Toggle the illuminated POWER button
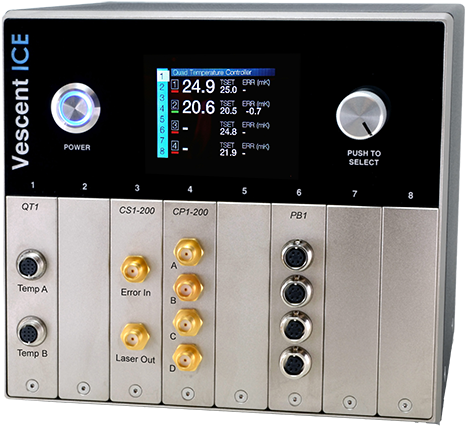465x426 pixels. [76, 108]
